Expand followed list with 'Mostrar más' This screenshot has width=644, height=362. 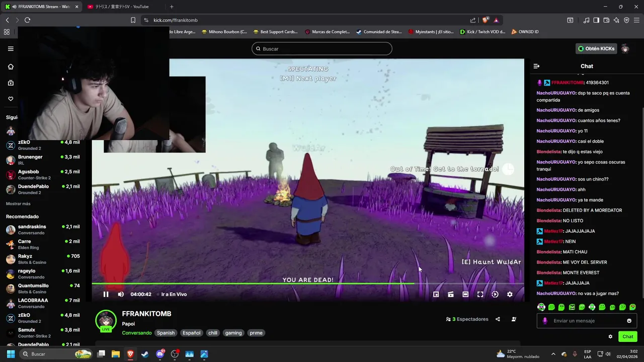coord(18,204)
